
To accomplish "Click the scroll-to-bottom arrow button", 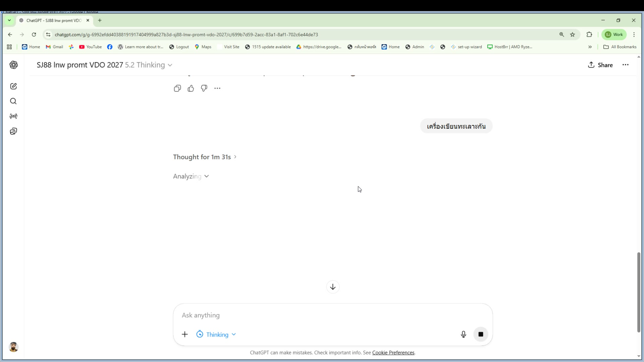I will point(333,287).
